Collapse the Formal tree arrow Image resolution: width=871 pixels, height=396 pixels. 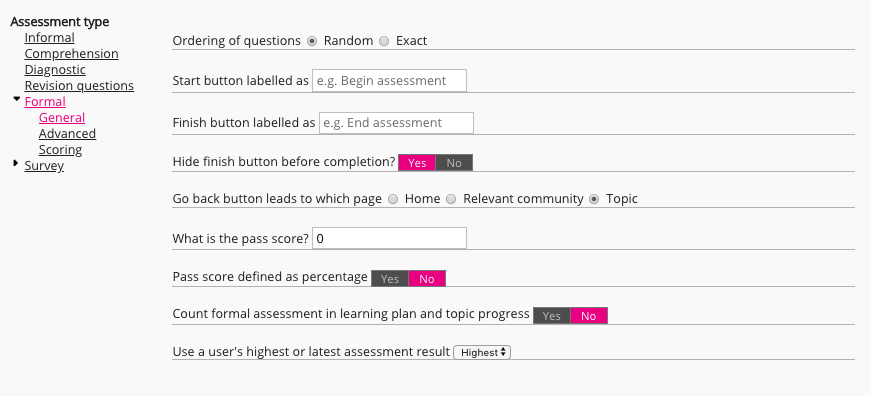tap(16, 99)
